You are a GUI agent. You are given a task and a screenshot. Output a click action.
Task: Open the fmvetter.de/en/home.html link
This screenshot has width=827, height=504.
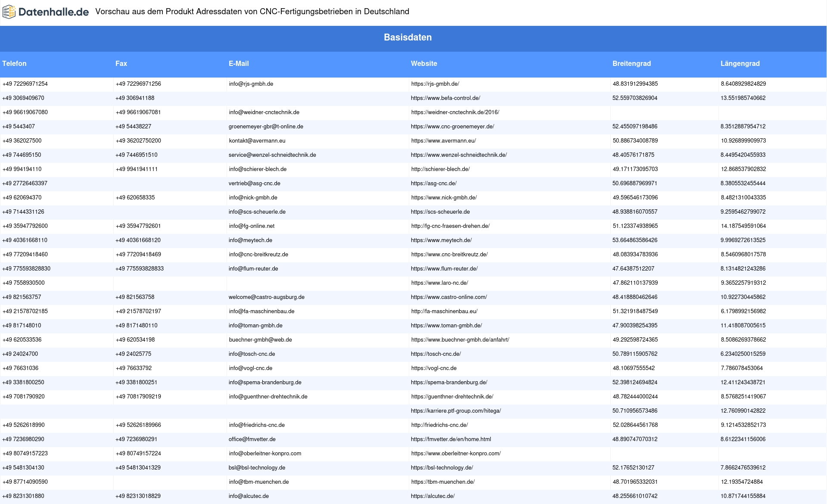(451, 439)
